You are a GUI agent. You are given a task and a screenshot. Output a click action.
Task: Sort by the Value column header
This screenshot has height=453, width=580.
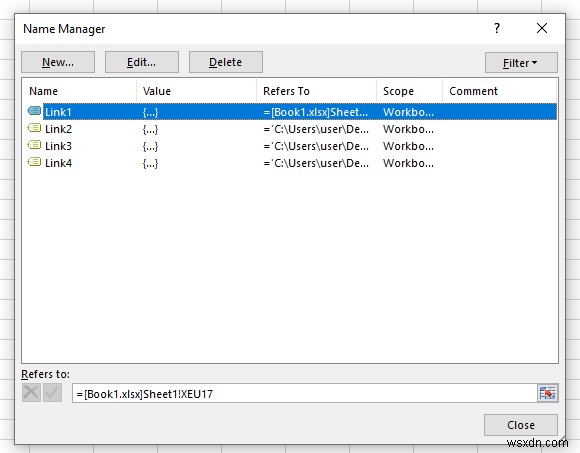tap(196, 91)
